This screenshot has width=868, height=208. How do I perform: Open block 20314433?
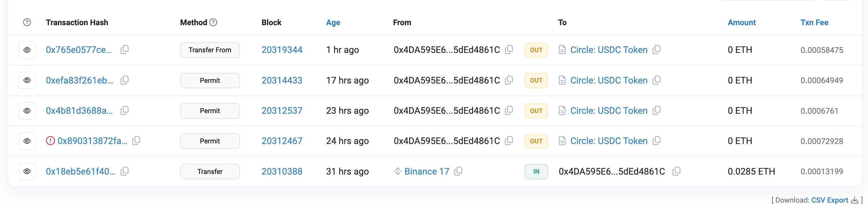(282, 80)
